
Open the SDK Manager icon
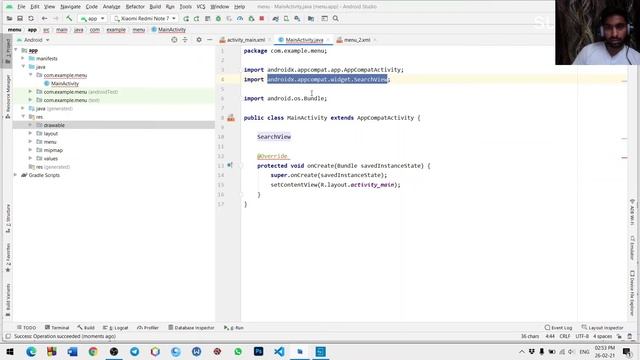[297, 18]
